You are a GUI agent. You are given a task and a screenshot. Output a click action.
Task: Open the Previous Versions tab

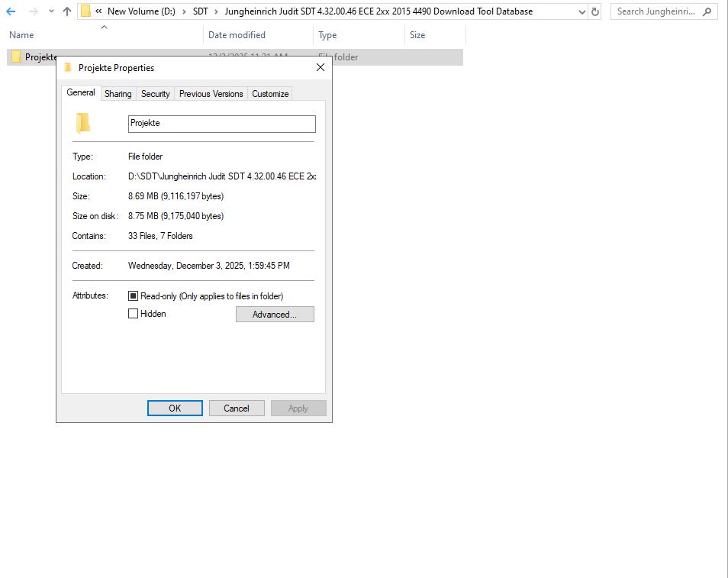211,94
